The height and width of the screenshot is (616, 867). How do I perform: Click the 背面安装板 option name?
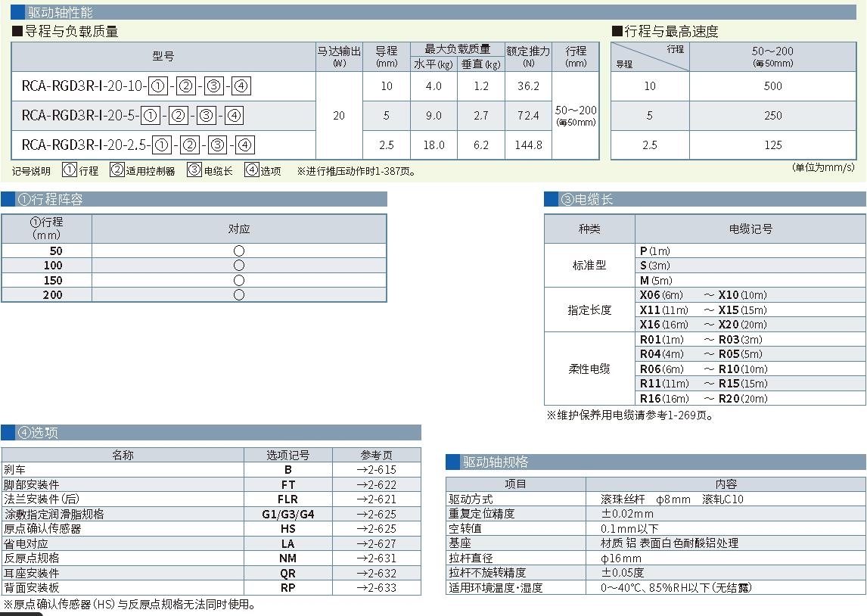pyautogui.click(x=32, y=588)
